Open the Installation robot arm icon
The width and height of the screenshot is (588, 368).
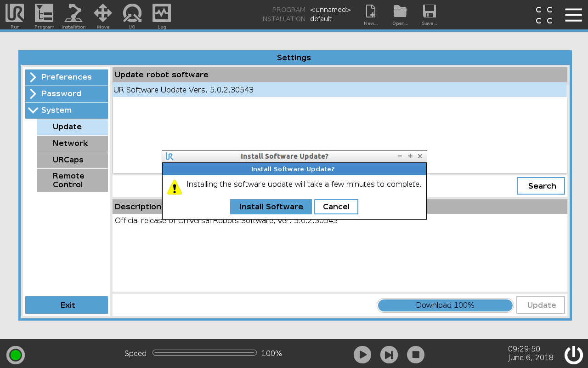click(x=73, y=14)
